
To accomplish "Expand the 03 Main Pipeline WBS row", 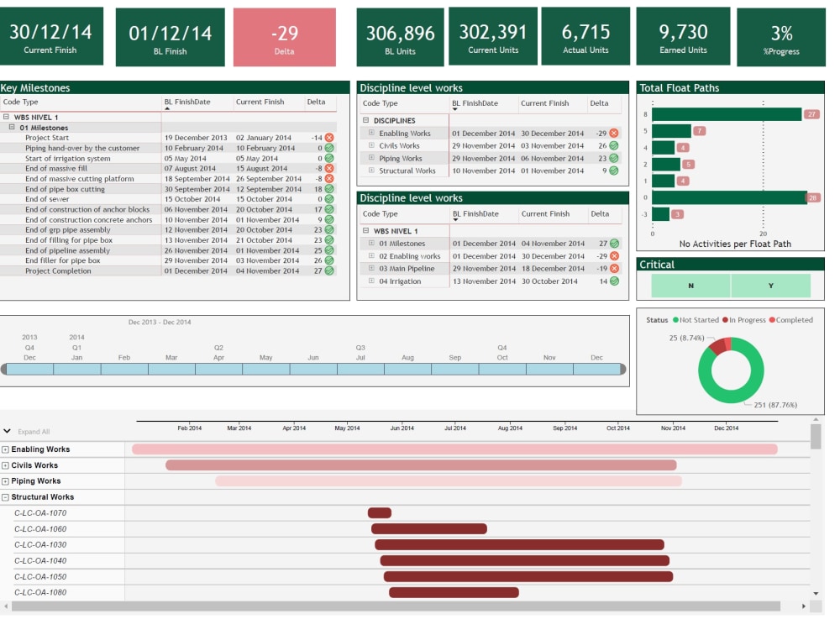I will 371,269.
